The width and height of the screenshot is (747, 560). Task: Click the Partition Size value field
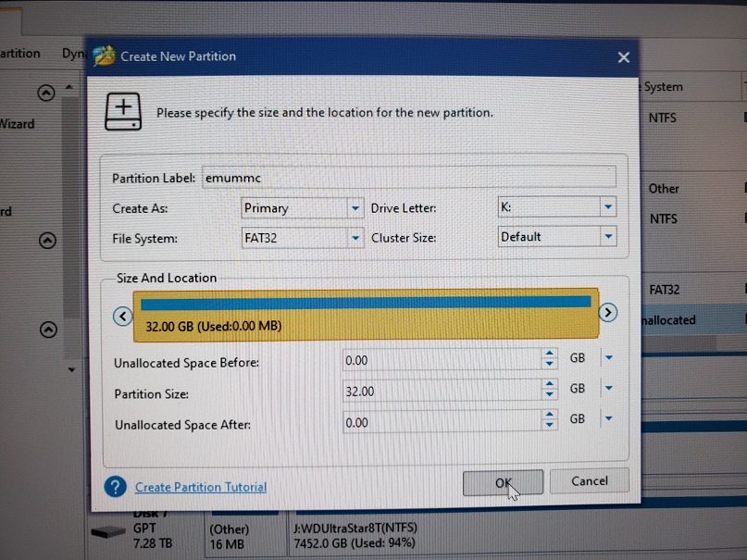click(442, 392)
